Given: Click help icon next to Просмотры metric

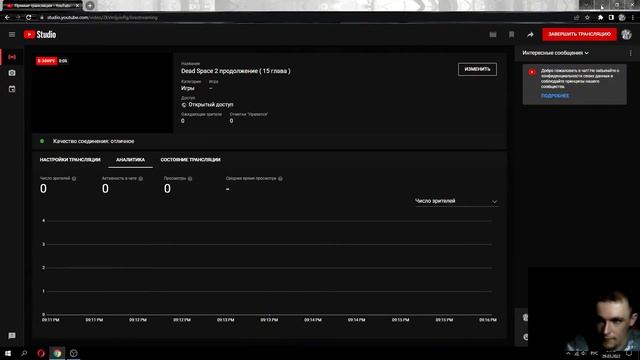Looking at the screenshot, I should [x=190, y=178].
